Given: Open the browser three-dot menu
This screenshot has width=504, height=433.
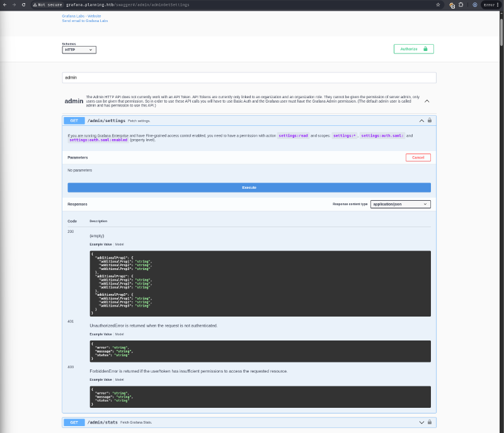Looking at the screenshot, I should (x=498, y=4).
